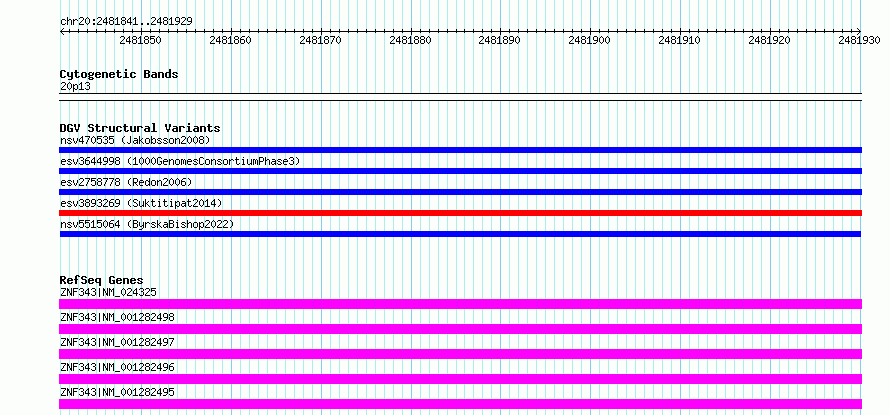Click ruler position 2481870
The height and width of the screenshot is (415, 890).
click(320, 40)
